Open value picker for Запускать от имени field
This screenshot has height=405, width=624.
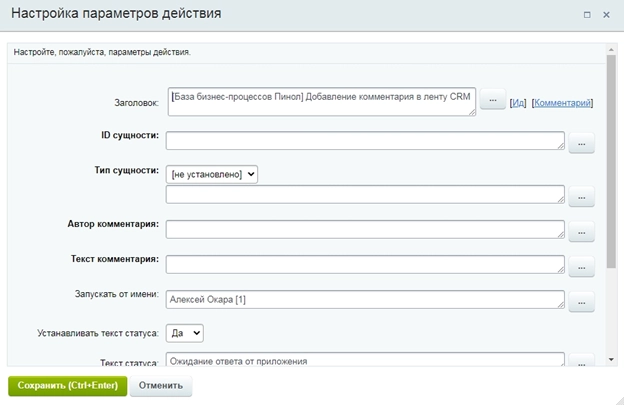click(x=581, y=302)
